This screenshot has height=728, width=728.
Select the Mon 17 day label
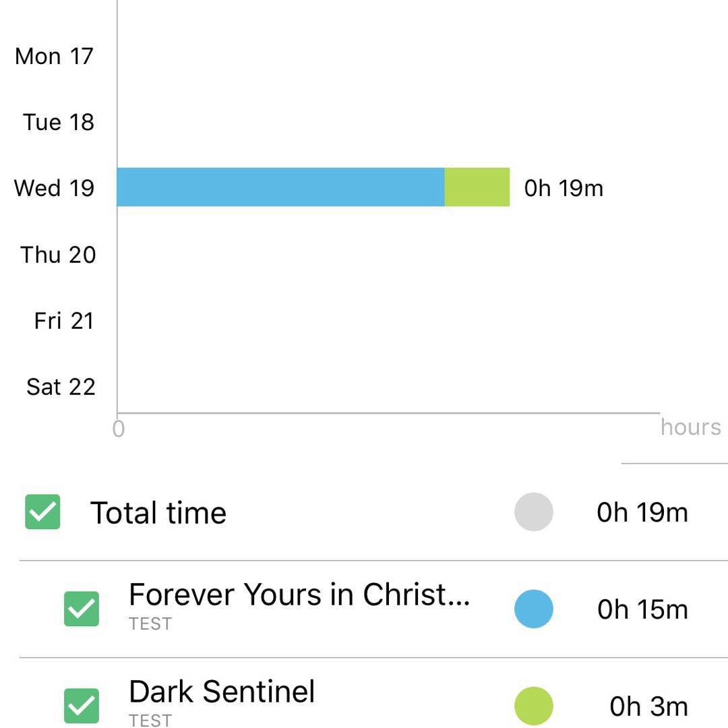54,56
